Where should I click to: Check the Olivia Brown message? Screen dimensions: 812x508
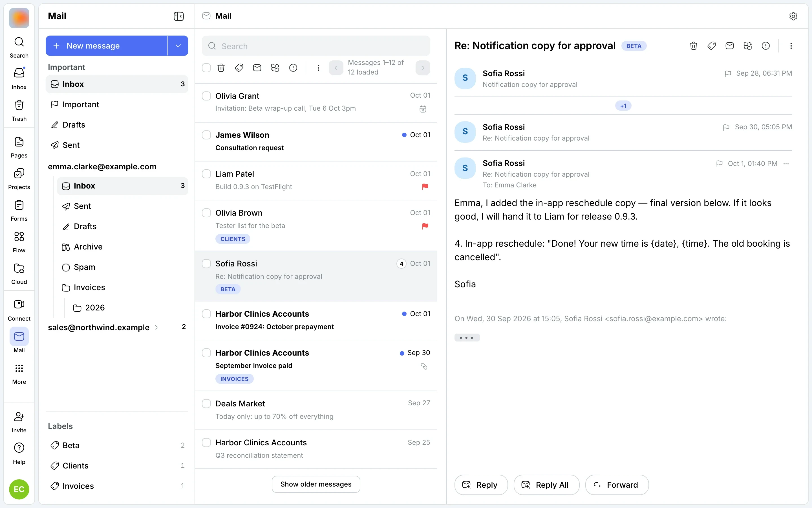point(206,213)
